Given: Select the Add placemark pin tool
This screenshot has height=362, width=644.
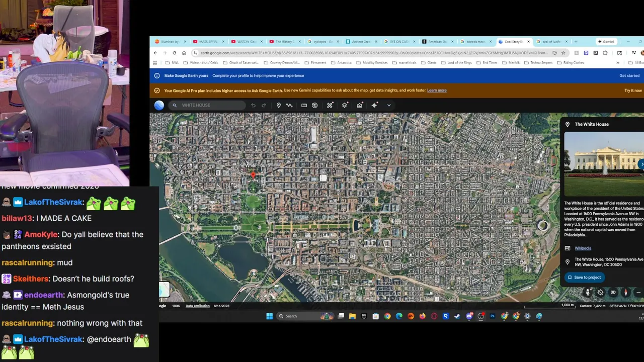Looking at the screenshot, I should coord(278,105).
